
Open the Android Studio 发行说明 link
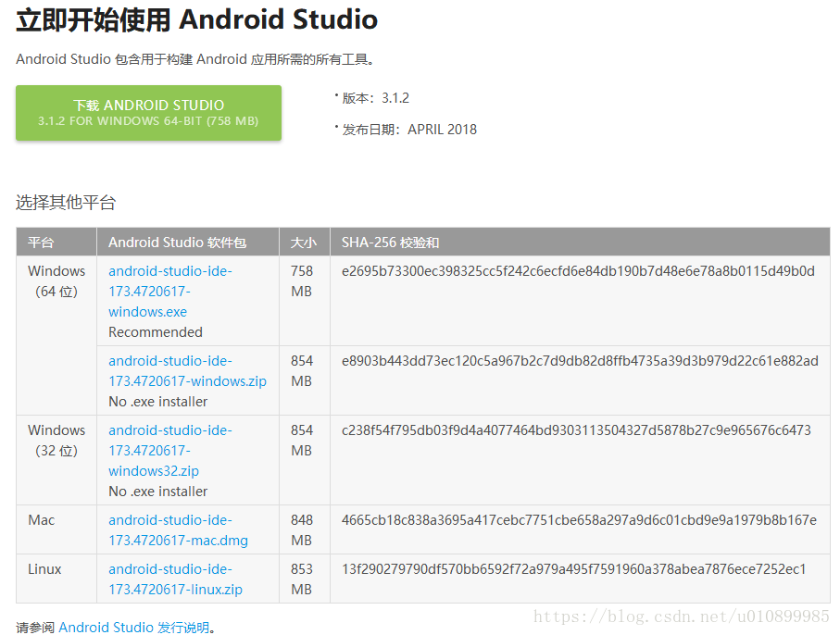tap(134, 627)
